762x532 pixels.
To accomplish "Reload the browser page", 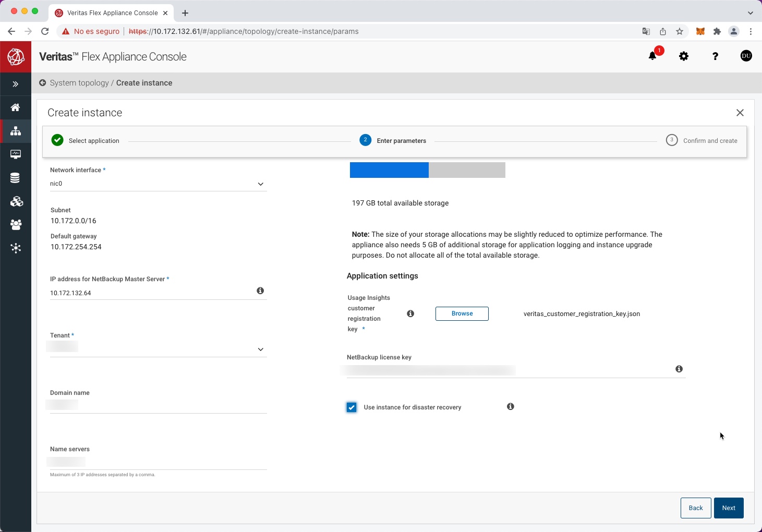I will pos(45,31).
